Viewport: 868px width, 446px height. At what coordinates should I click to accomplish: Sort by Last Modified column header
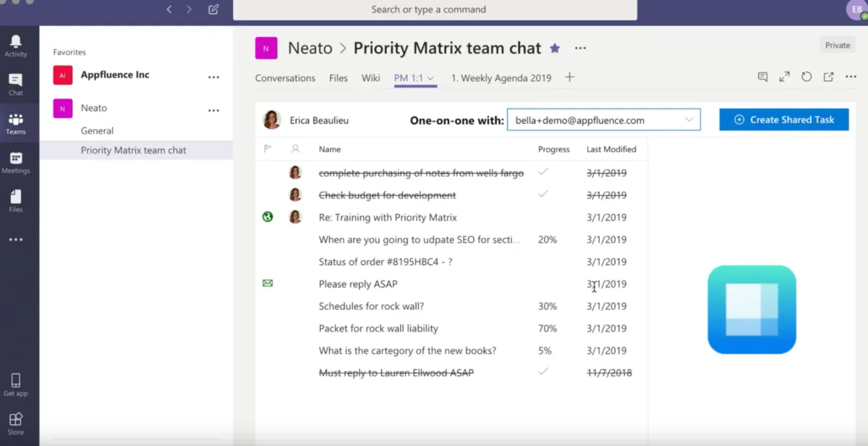[x=611, y=149]
